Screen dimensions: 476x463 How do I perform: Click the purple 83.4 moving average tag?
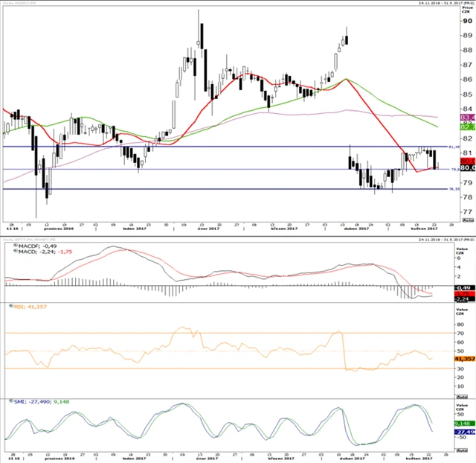click(x=468, y=118)
